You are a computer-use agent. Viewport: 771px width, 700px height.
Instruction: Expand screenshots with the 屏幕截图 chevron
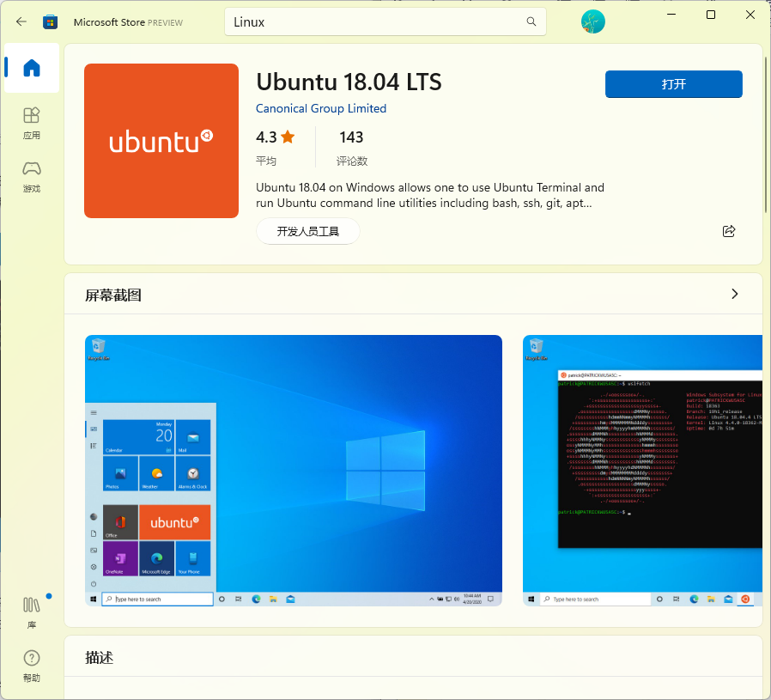coord(735,294)
